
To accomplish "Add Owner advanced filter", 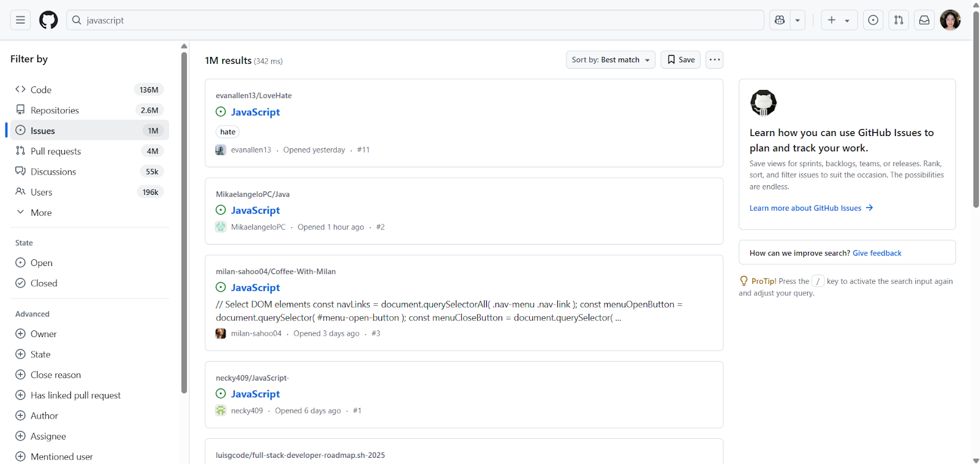I will click(x=89, y=334).
